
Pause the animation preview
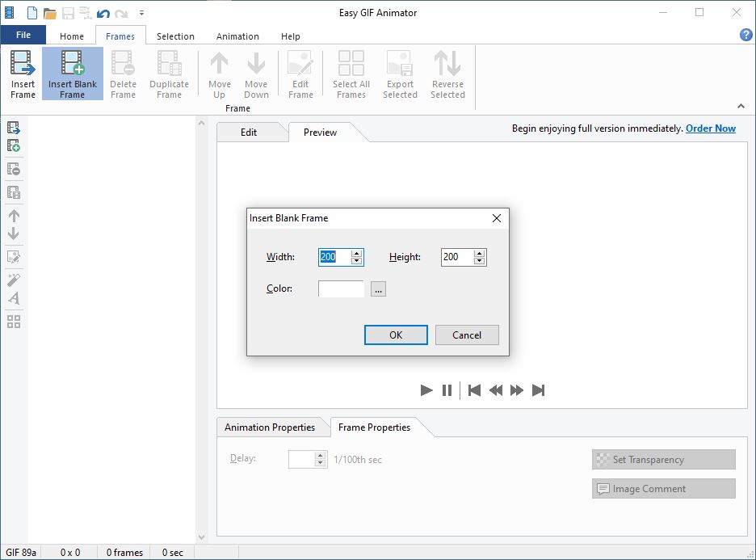click(447, 390)
